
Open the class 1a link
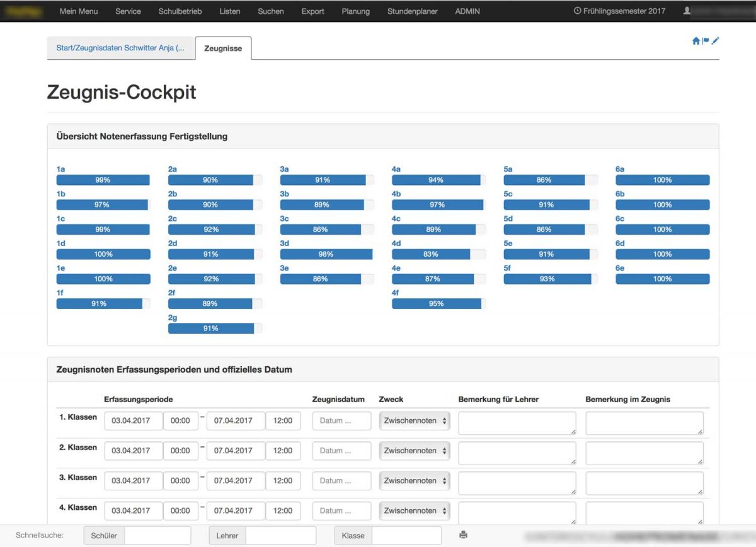[x=60, y=169]
